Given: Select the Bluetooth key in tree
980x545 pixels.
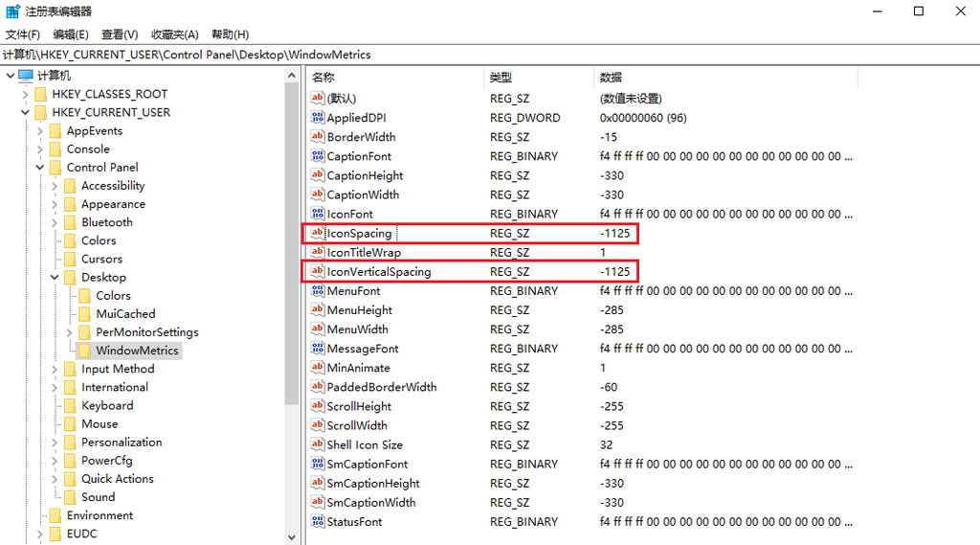Looking at the screenshot, I should tap(107, 222).
